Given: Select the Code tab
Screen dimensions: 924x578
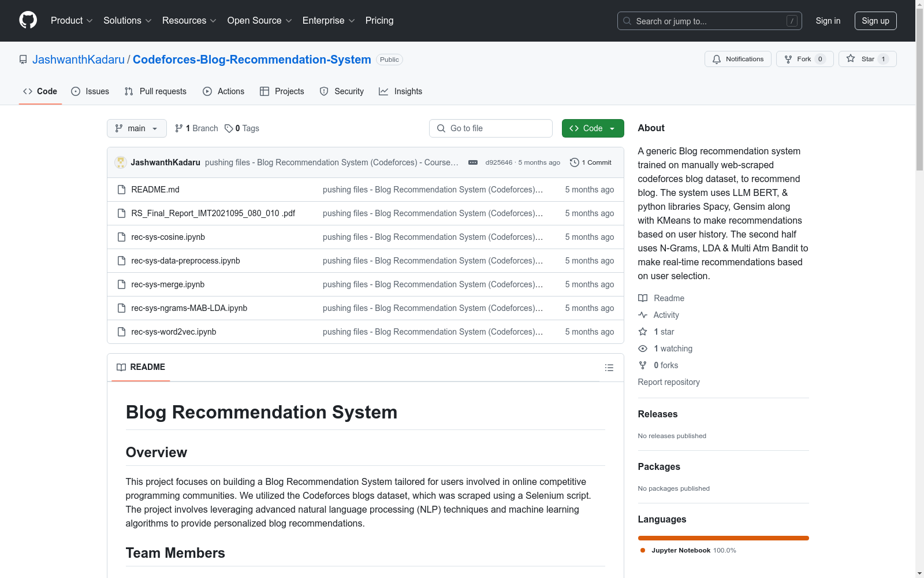Looking at the screenshot, I should (40, 91).
